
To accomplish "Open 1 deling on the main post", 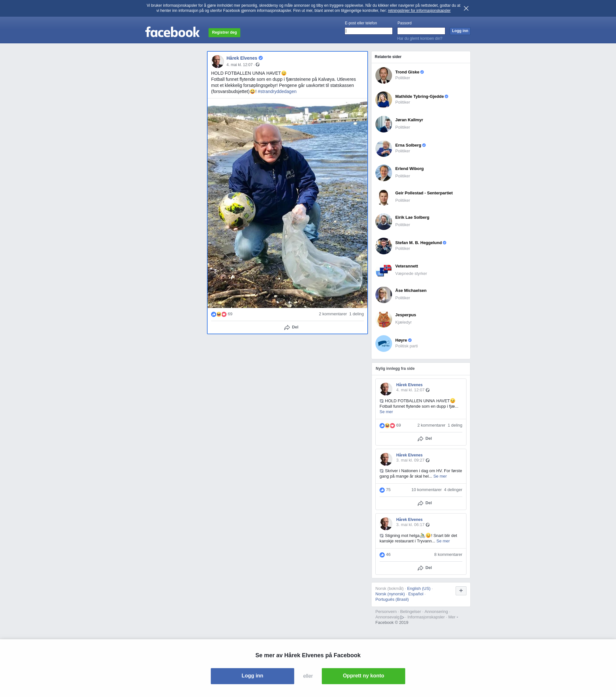I will point(356,314).
